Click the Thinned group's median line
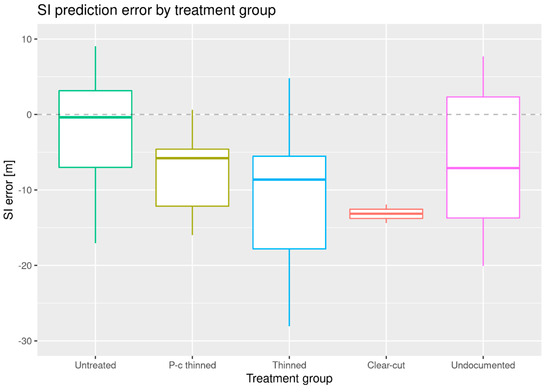 pyautogui.click(x=289, y=180)
